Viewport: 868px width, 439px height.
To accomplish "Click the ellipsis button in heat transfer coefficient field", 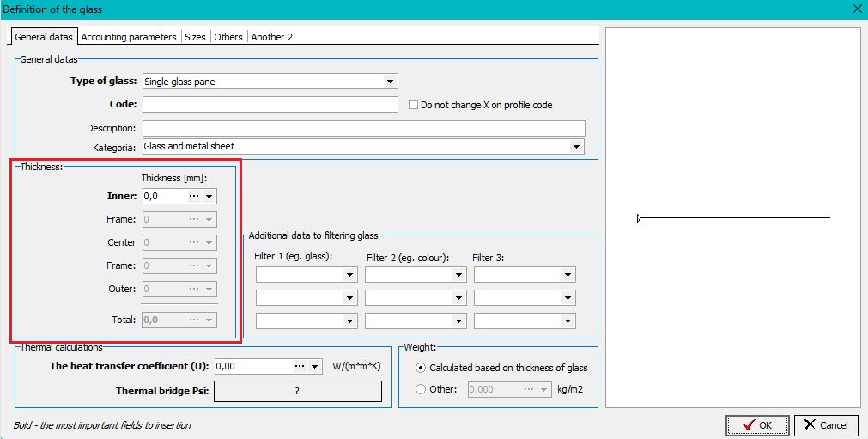I will point(300,366).
